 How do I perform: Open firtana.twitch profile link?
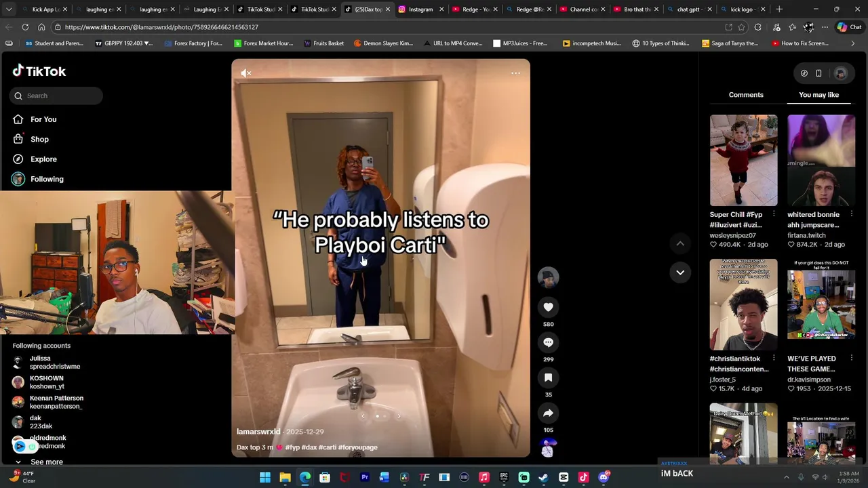click(x=806, y=235)
